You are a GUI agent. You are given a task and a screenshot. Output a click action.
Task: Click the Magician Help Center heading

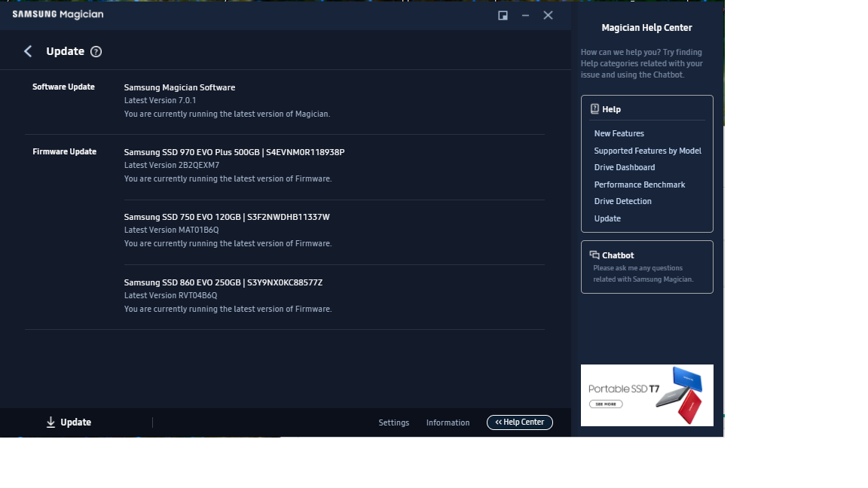pyautogui.click(x=646, y=28)
